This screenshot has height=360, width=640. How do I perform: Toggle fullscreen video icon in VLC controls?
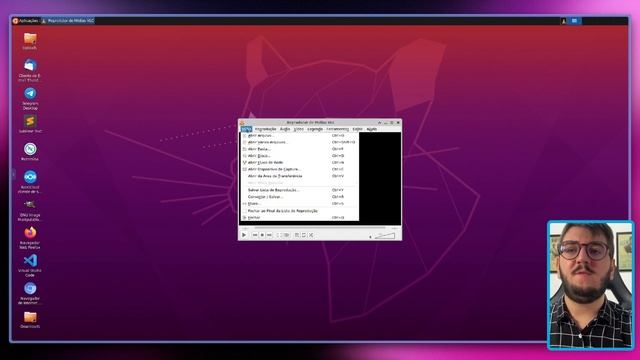[279, 235]
